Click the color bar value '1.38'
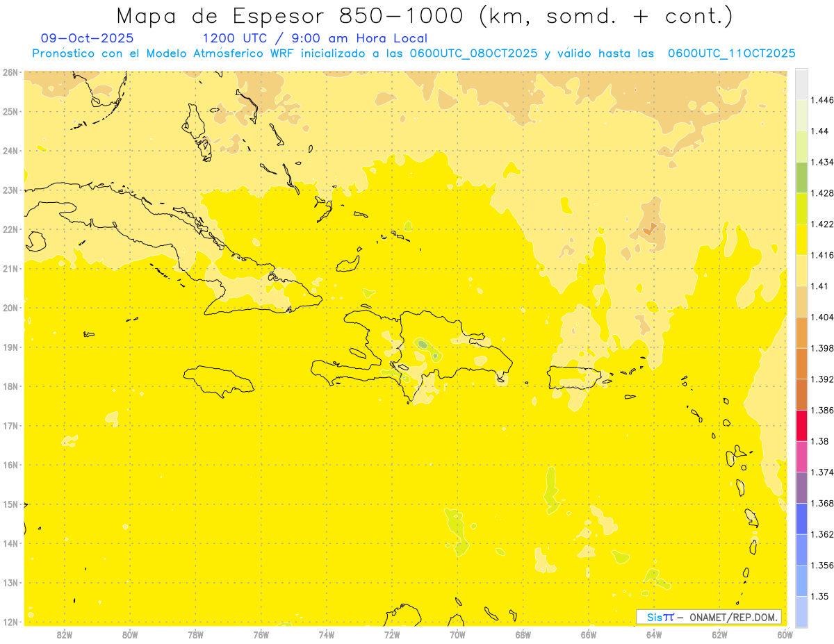 point(819,441)
